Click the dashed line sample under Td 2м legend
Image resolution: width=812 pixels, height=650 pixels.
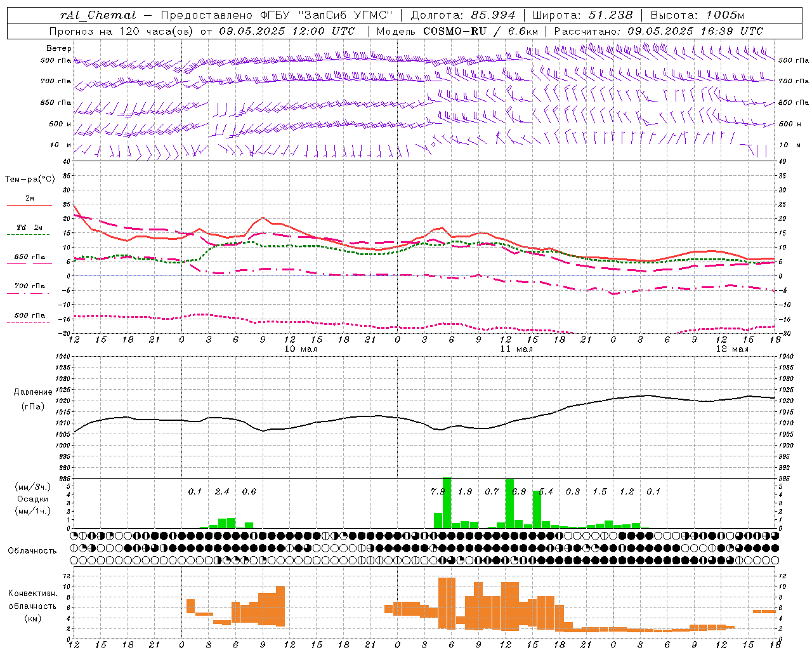tap(30, 235)
